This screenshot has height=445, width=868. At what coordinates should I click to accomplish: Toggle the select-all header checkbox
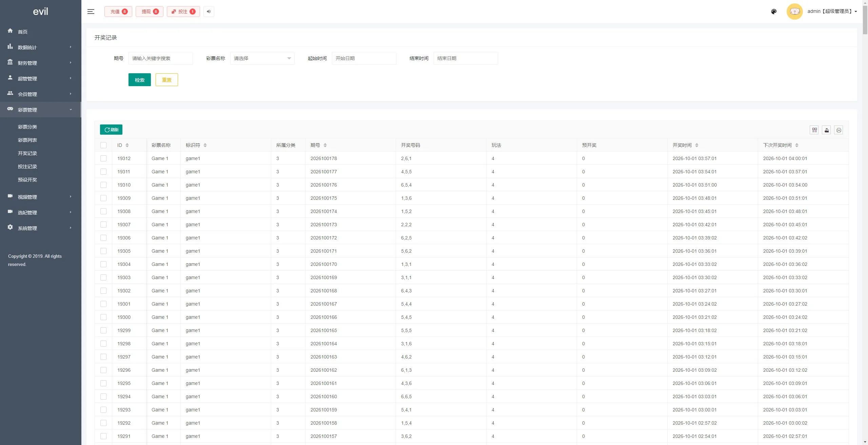click(x=103, y=145)
